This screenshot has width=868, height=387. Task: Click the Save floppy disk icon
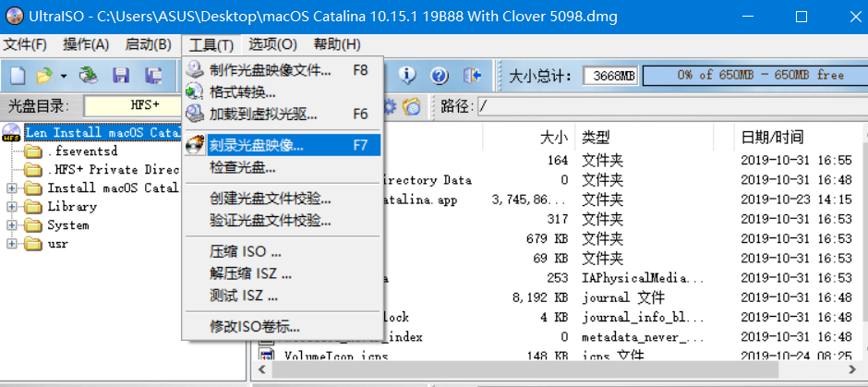(121, 76)
